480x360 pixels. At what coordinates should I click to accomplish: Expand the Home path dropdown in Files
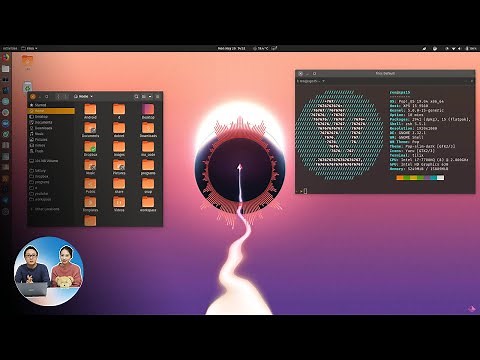[x=83, y=96]
